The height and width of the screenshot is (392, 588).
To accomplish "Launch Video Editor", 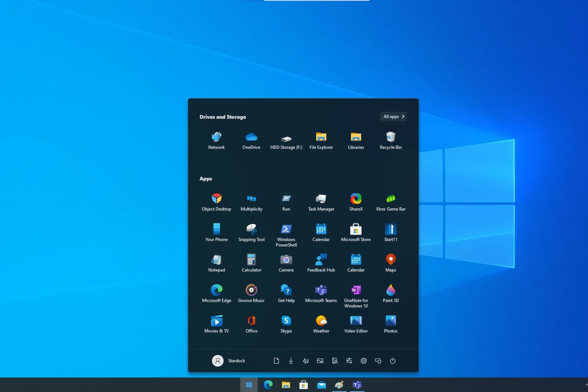I will [356, 324].
